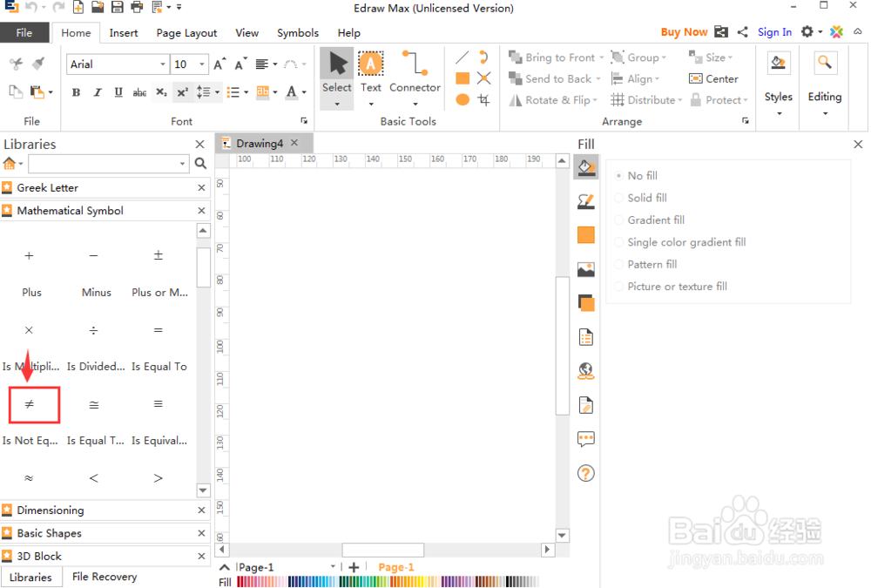Click the format painter icon
The image size is (871, 588).
pyautogui.click(x=38, y=64)
